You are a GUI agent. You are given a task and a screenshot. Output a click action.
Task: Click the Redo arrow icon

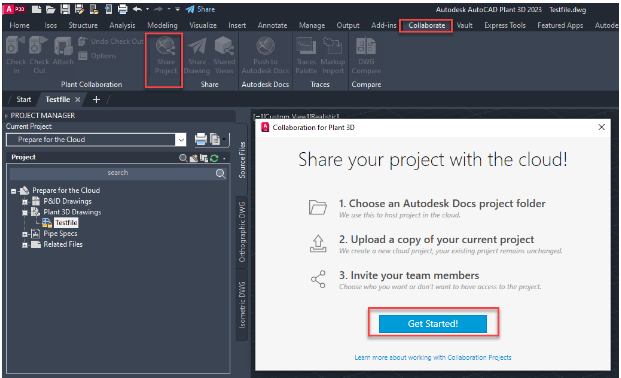(158, 9)
